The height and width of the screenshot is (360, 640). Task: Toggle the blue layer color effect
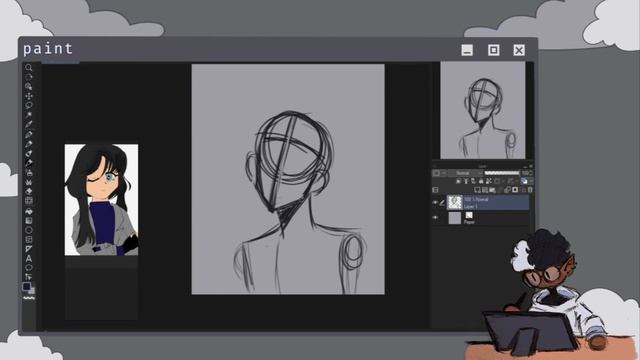tap(524, 181)
